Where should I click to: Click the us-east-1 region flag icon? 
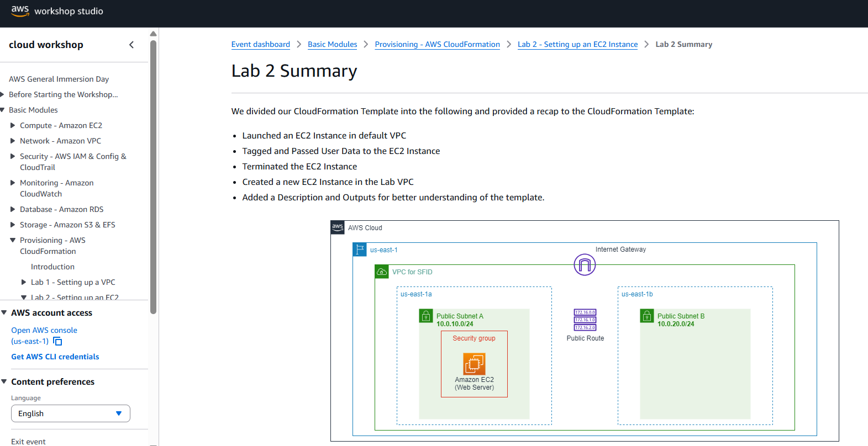tap(360, 249)
